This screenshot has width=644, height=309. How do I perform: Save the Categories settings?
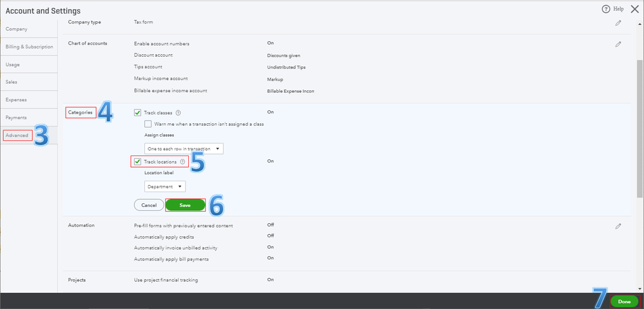tap(185, 205)
